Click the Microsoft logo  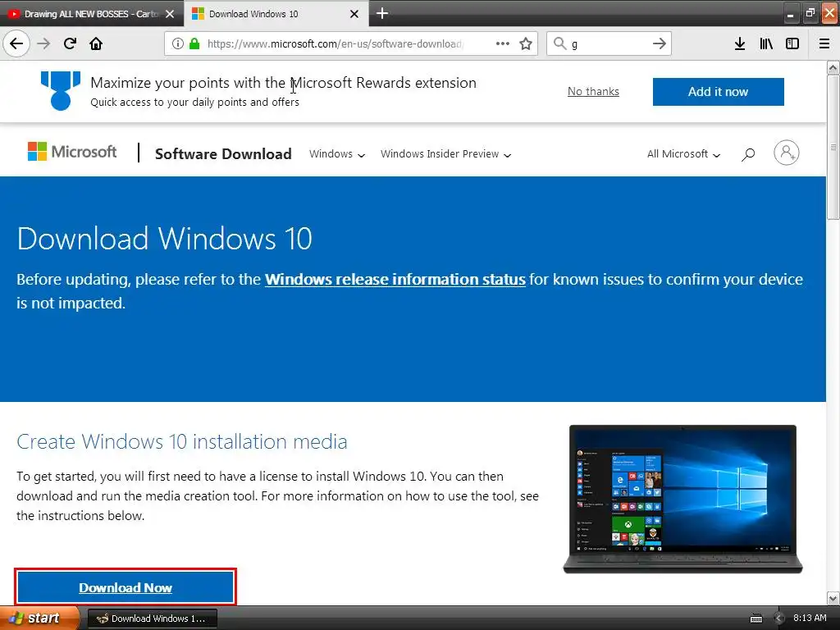(x=72, y=152)
